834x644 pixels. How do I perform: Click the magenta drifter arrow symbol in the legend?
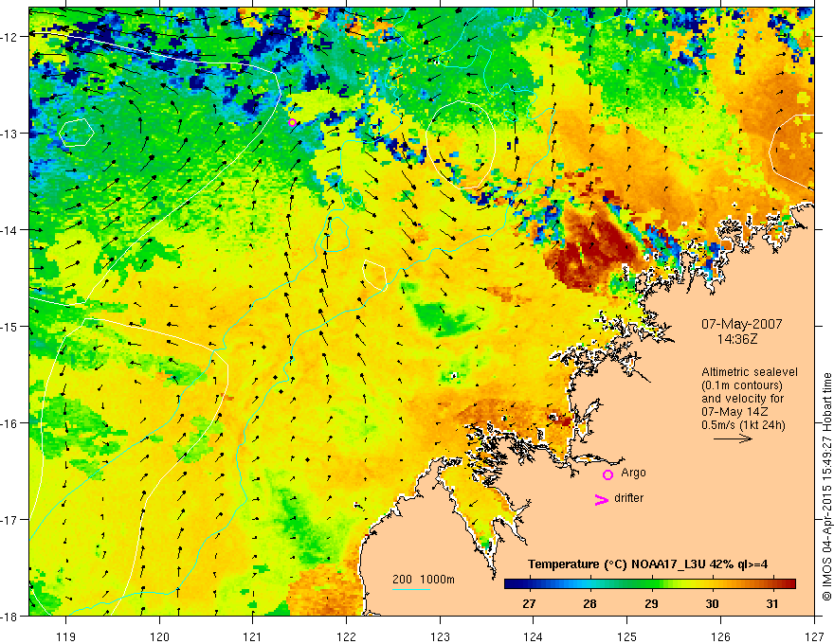pos(601,499)
